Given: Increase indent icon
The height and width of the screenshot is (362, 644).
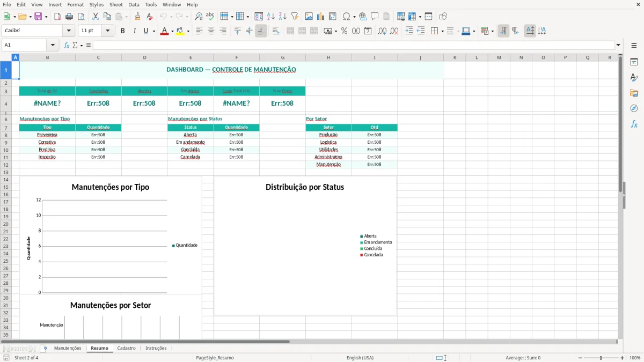Looking at the screenshot, I should (409, 31).
